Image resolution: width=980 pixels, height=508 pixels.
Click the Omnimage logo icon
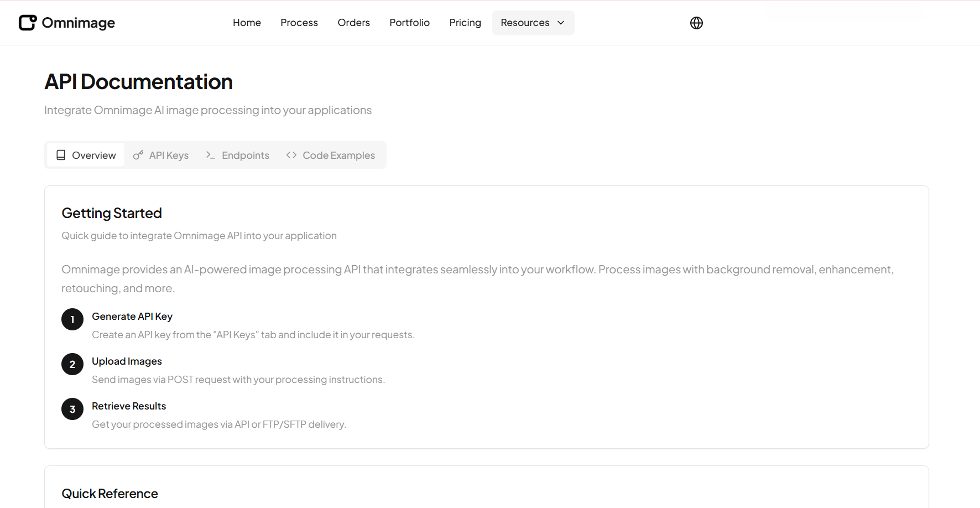point(28,23)
